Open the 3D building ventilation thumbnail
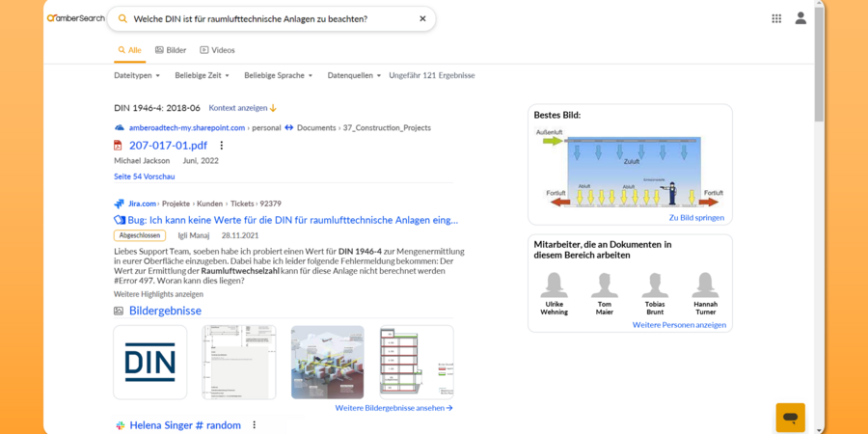This screenshot has width=868, height=434. [x=328, y=363]
